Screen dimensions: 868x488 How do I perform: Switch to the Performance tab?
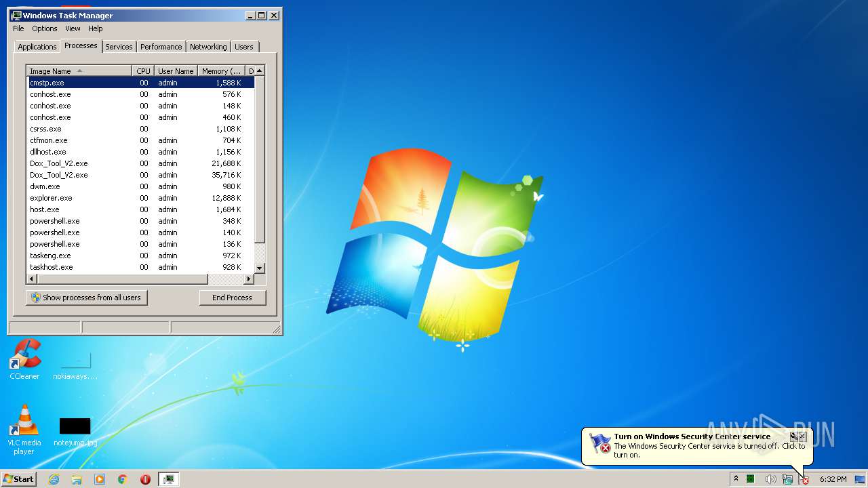161,47
